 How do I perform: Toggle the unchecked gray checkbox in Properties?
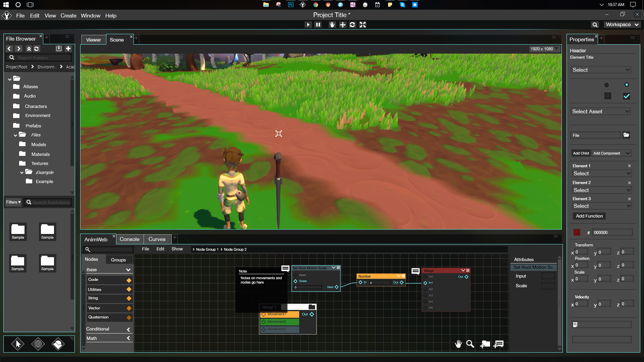click(x=607, y=96)
